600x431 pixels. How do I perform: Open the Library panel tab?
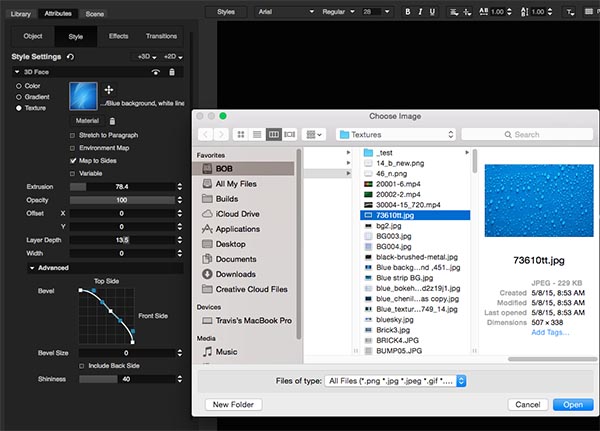pyautogui.click(x=19, y=14)
